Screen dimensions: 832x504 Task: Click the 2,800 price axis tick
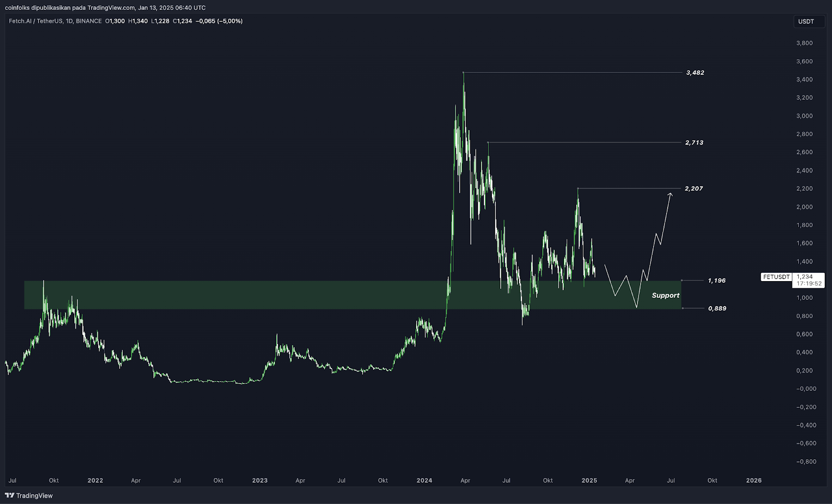pyautogui.click(x=804, y=134)
